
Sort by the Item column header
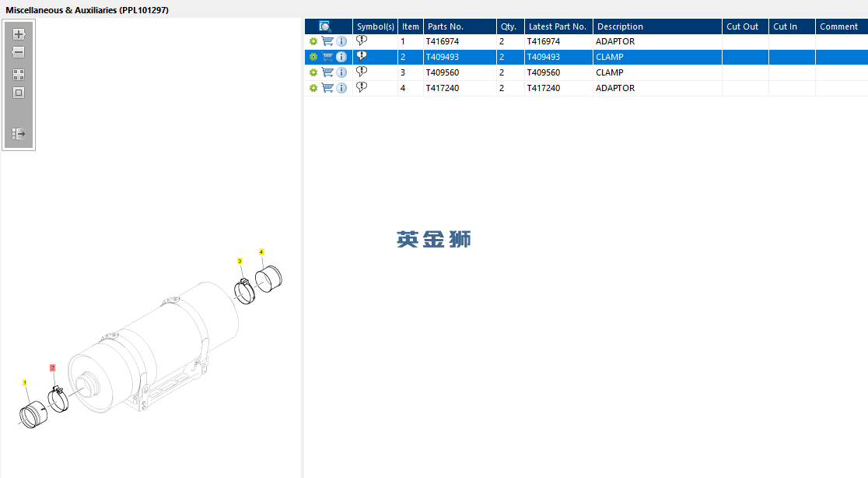[x=411, y=26]
